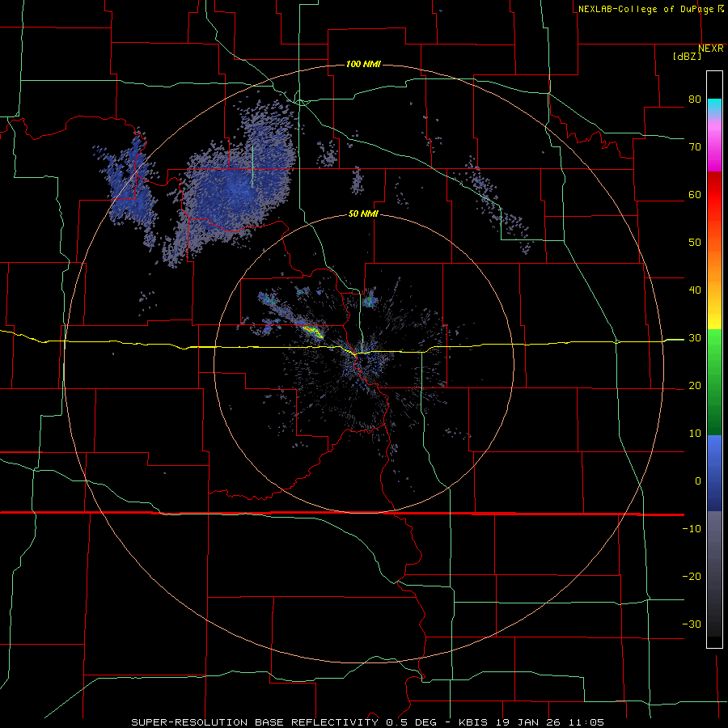The image size is (728, 728).
Task: Click the 80 value on dBZ scale
Action: point(695,99)
